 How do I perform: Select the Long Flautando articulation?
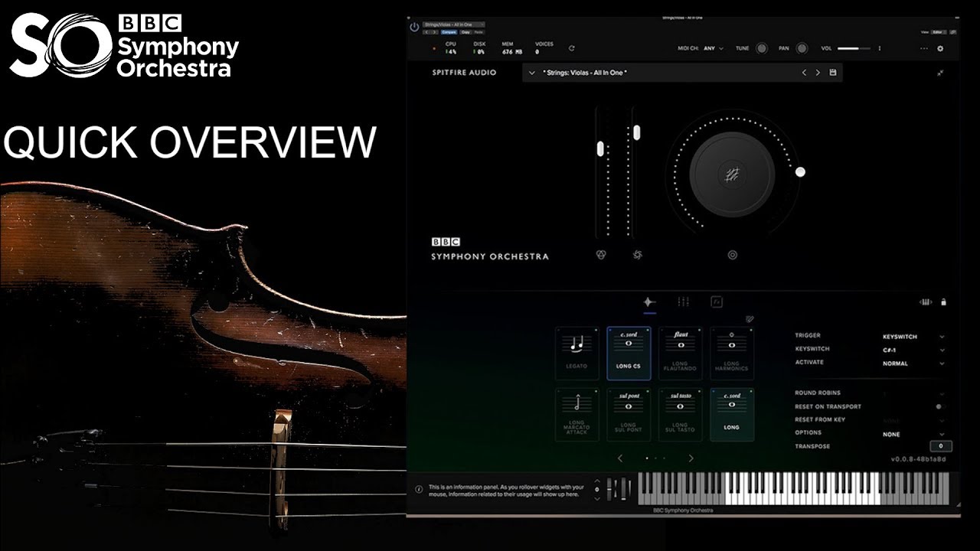pyautogui.click(x=681, y=353)
